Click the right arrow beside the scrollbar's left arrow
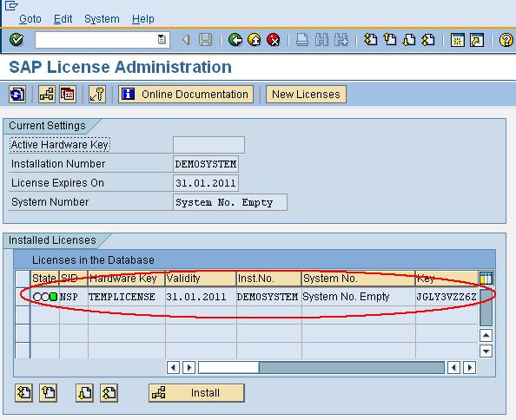516x420 pixels. pyautogui.click(x=189, y=367)
